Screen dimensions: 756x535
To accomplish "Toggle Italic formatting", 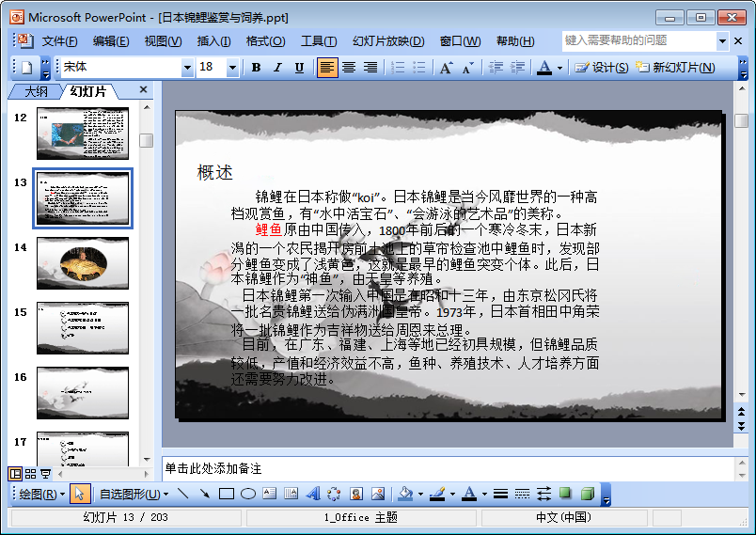I will pos(277,68).
